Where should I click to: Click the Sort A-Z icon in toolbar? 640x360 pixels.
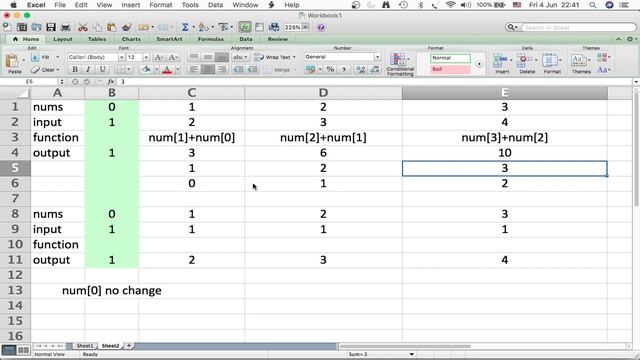point(203,27)
